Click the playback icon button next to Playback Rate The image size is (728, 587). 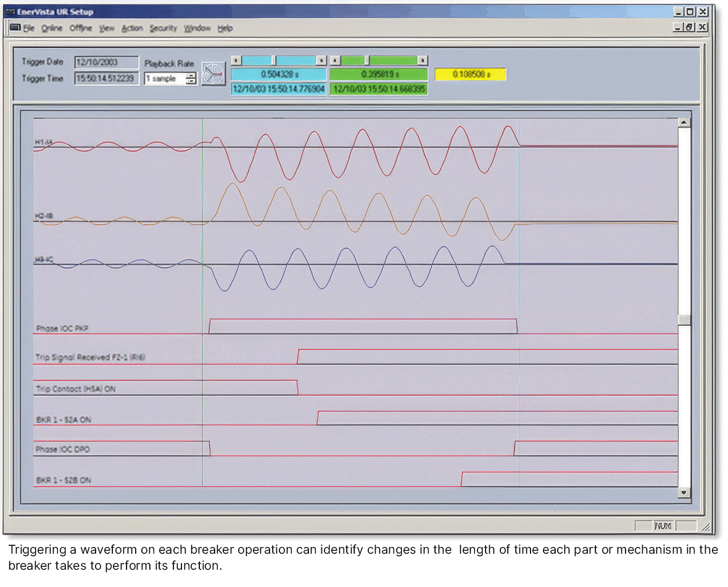213,74
